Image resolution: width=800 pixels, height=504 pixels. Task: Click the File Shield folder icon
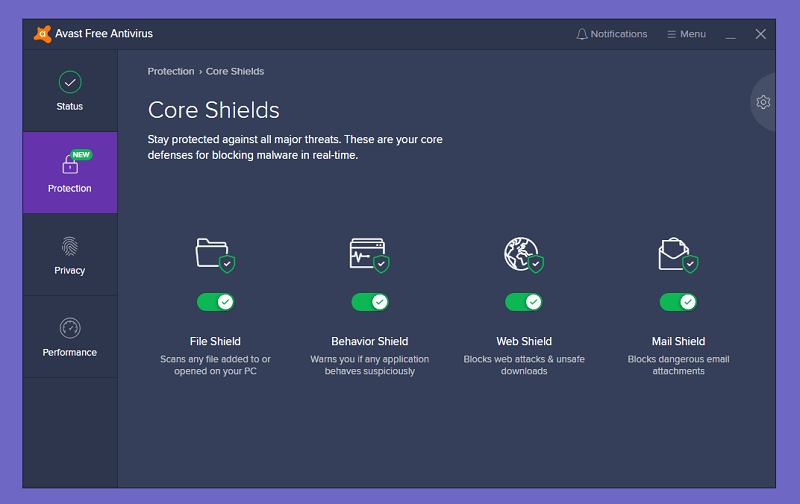click(215, 255)
